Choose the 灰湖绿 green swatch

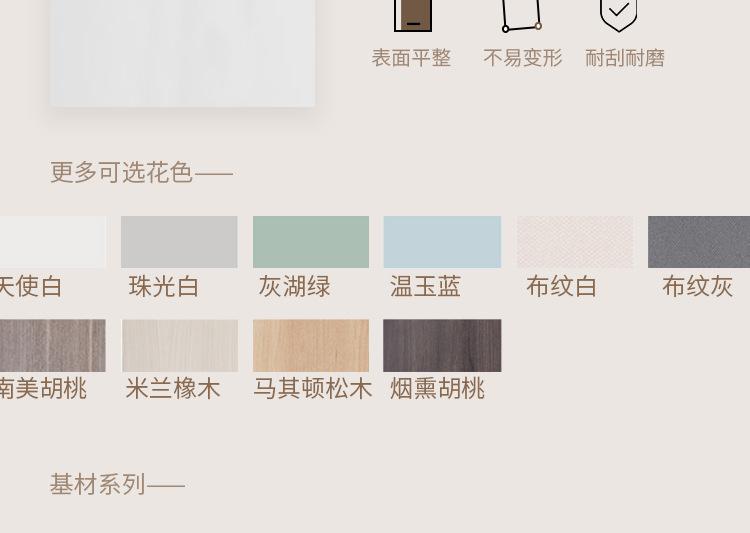tap(311, 242)
